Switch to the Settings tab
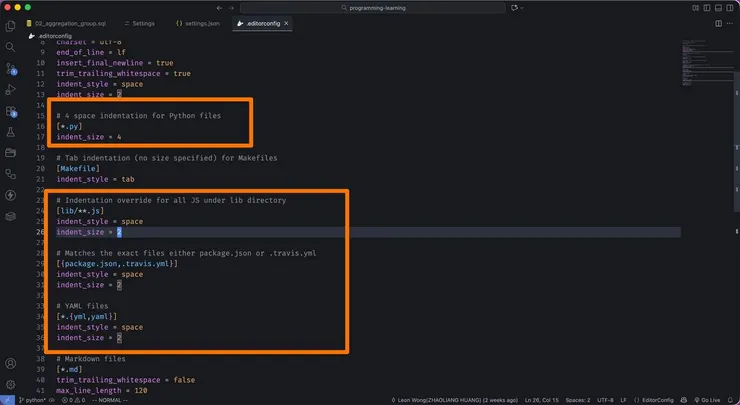 click(140, 24)
